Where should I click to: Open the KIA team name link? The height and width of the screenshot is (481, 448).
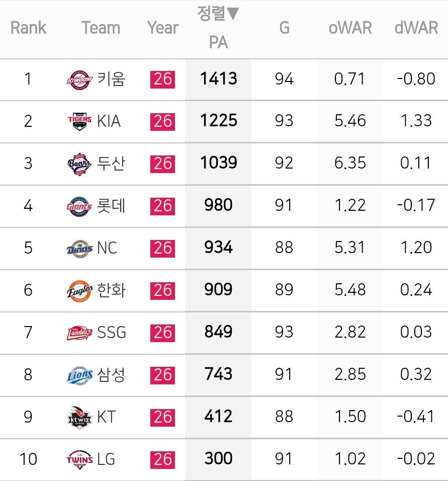point(109,121)
